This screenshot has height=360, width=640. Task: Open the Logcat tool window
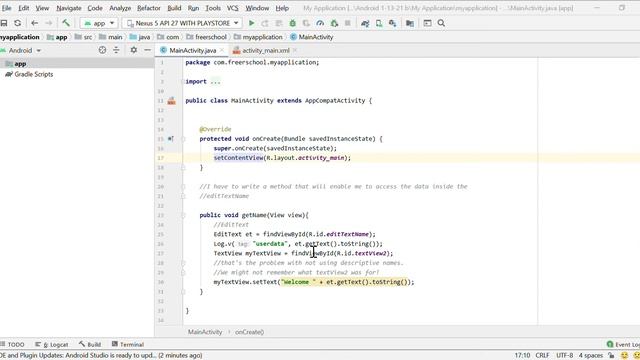(x=52, y=344)
